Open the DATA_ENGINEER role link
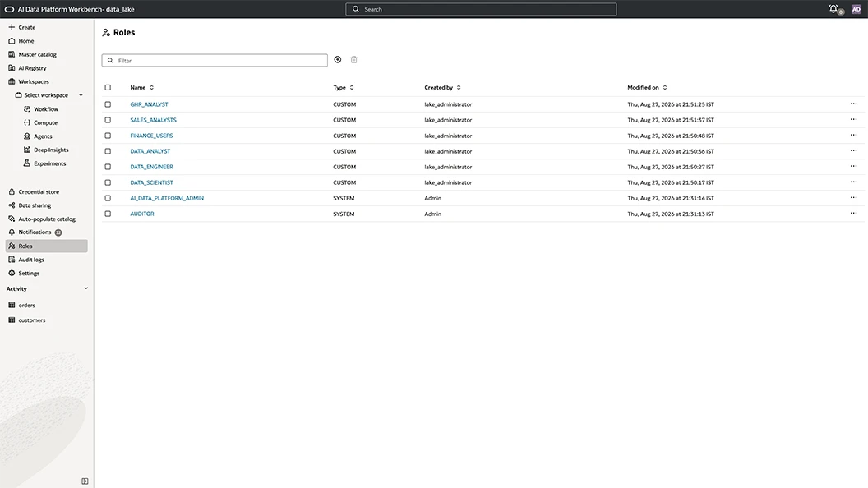This screenshot has height=488, width=868. pyautogui.click(x=152, y=167)
